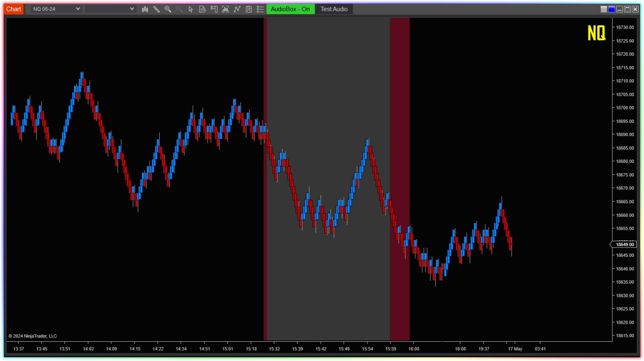Click the 18649.00 current price marker
This screenshot has height=361, width=644.
pos(625,244)
